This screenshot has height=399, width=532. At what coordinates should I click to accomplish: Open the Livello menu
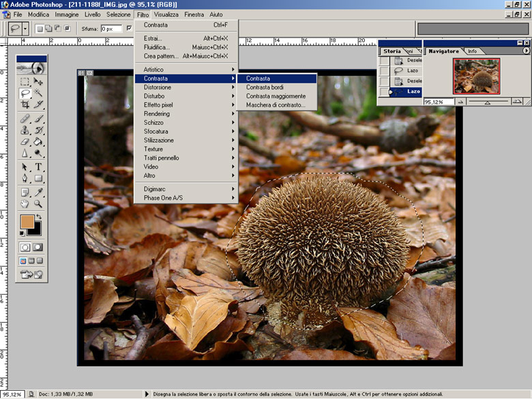93,14
